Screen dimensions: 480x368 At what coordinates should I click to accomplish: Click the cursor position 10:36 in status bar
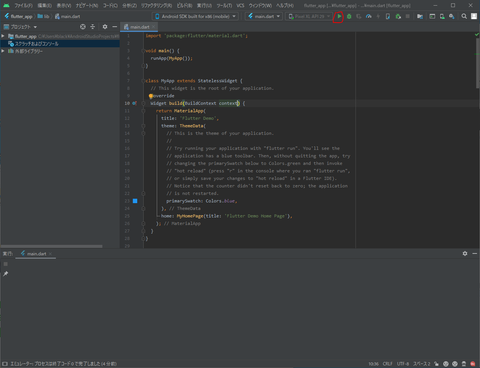(373, 364)
